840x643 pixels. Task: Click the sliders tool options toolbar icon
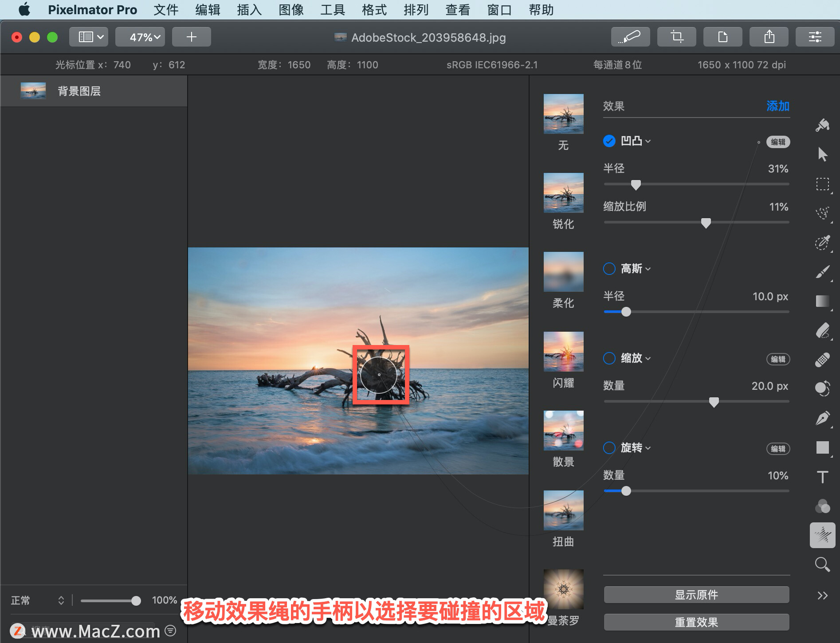815,37
